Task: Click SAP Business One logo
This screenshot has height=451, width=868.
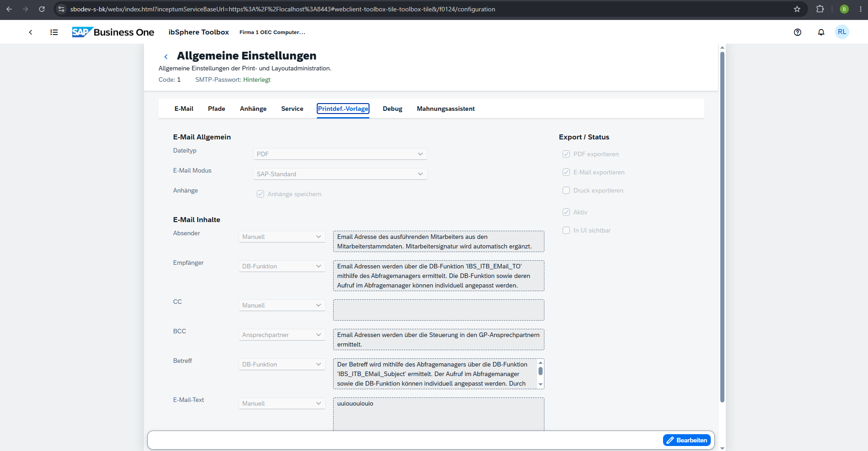Action: click(113, 32)
